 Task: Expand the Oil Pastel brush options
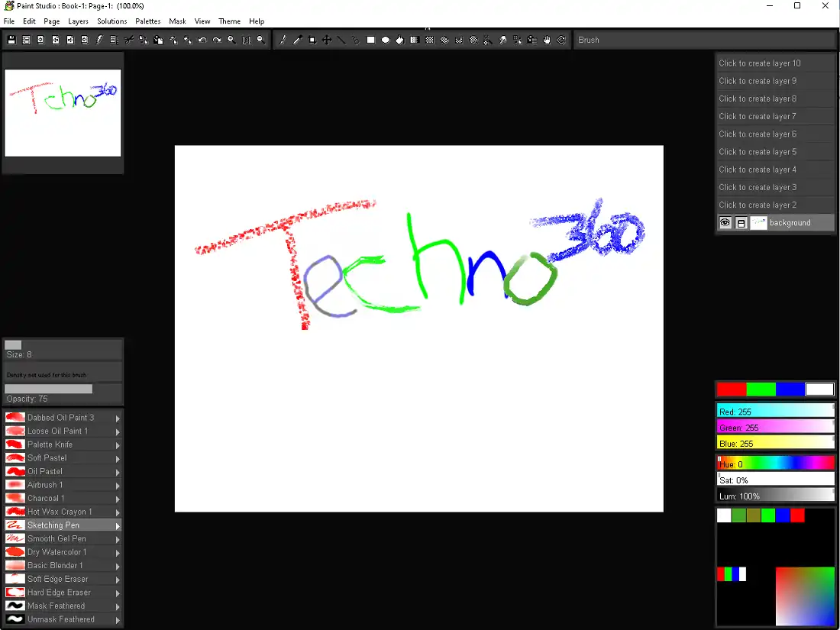tap(116, 470)
